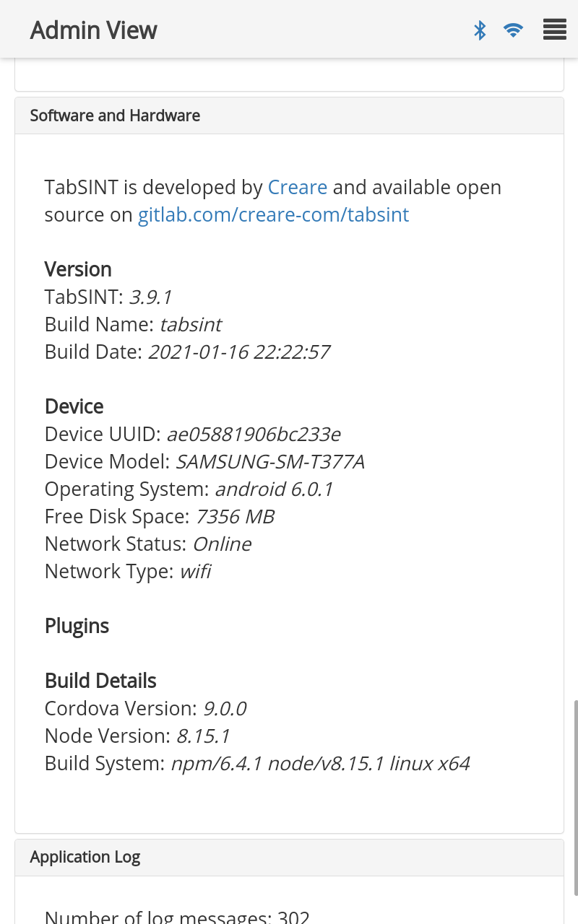
Task: Expand the Application Log panel header
Action: point(85,857)
